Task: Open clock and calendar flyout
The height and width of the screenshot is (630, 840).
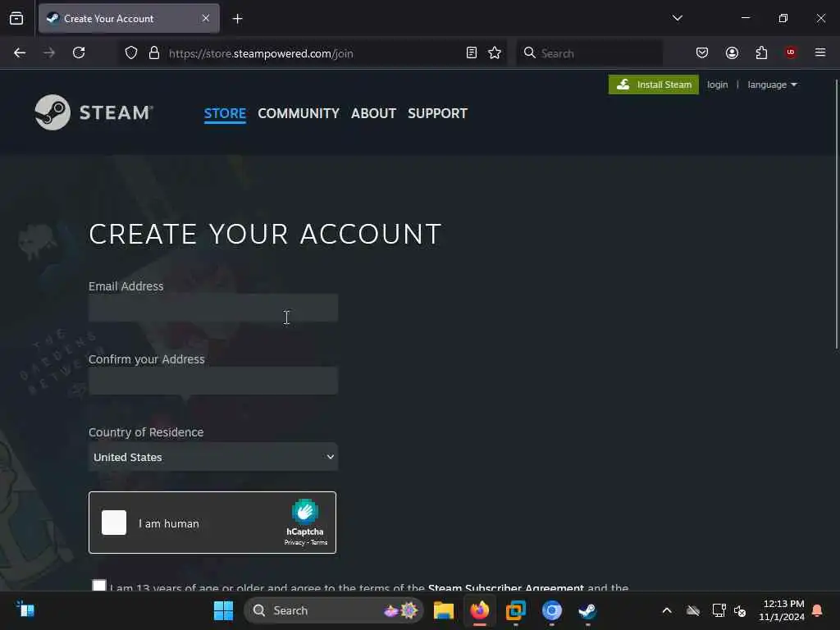Action: pyautogui.click(x=781, y=610)
